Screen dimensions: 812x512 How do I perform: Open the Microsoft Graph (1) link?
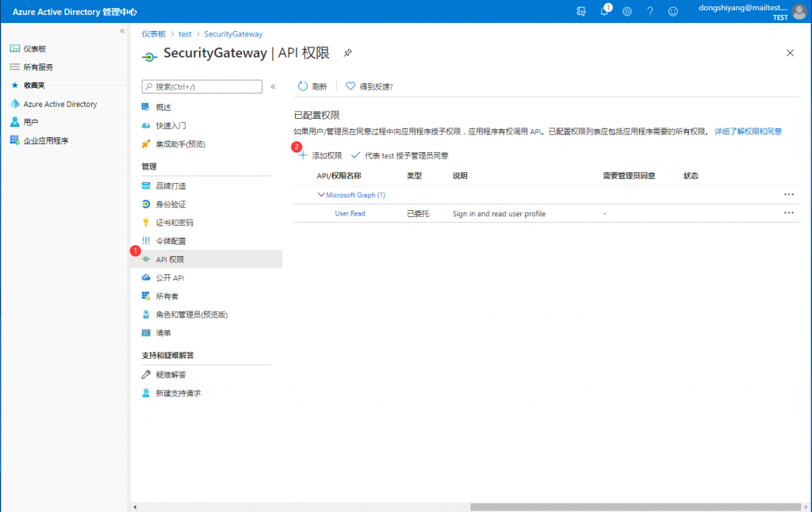tap(355, 195)
